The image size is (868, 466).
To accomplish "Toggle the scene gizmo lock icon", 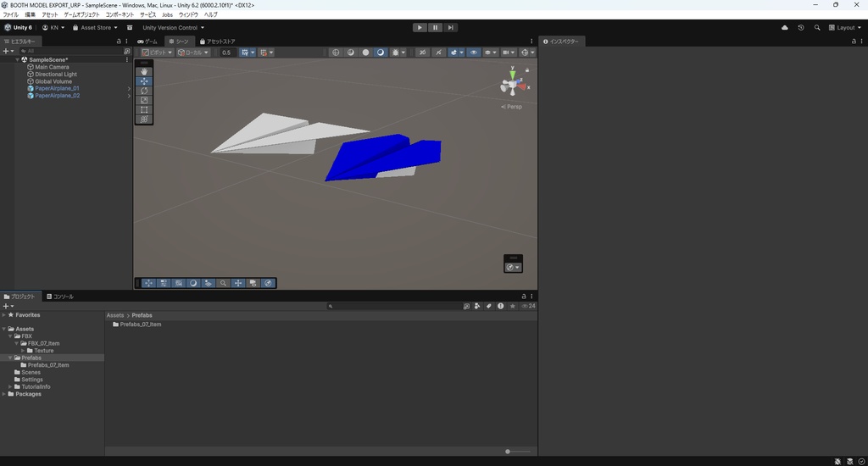I will [x=527, y=69].
